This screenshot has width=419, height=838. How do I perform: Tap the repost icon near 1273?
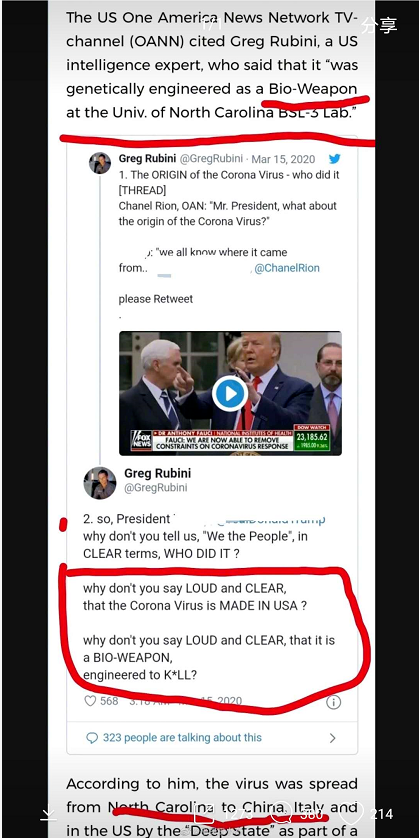click(203, 814)
